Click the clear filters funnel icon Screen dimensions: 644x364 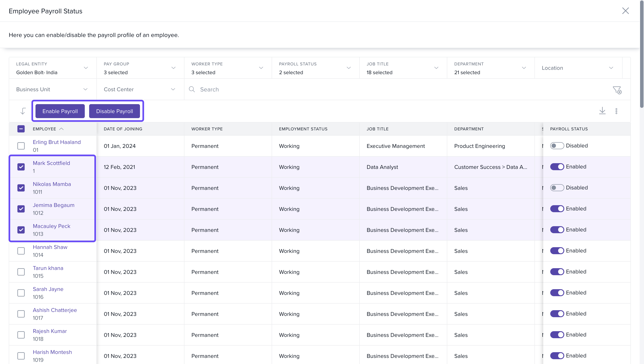tap(617, 90)
